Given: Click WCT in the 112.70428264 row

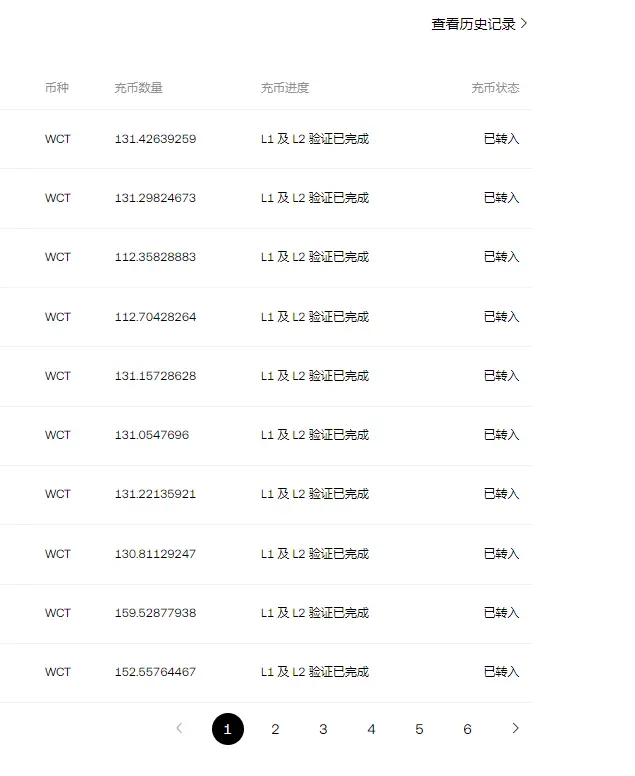Looking at the screenshot, I should (x=58, y=317).
